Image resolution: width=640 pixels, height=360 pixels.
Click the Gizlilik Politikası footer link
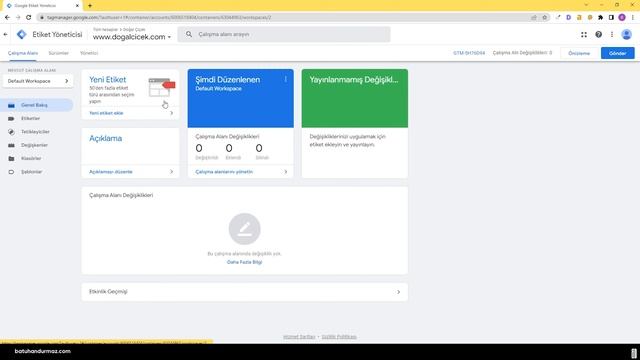point(339,337)
